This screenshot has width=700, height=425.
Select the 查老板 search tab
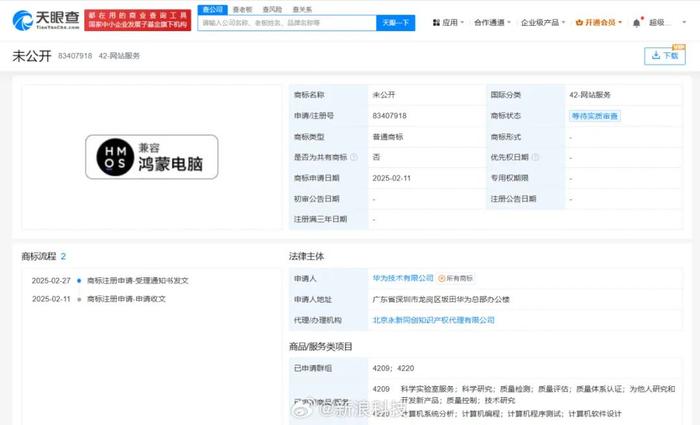point(242,9)
